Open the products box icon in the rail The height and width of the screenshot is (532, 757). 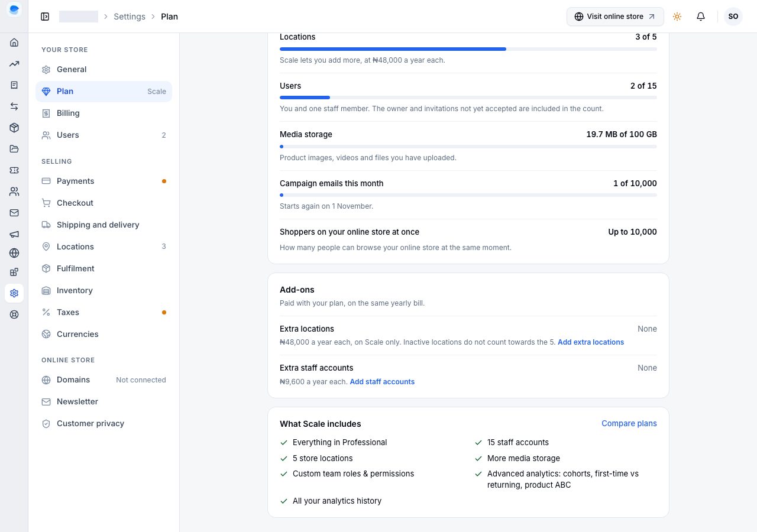[14, 128]
